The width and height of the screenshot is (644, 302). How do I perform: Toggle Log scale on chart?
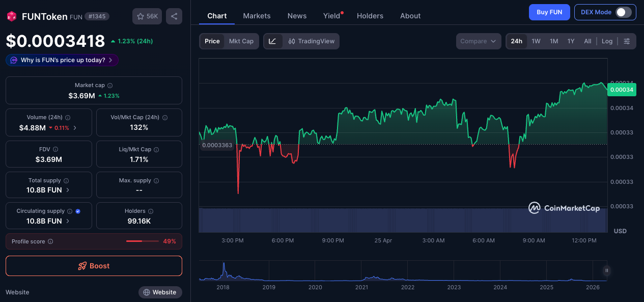[607, 41]
